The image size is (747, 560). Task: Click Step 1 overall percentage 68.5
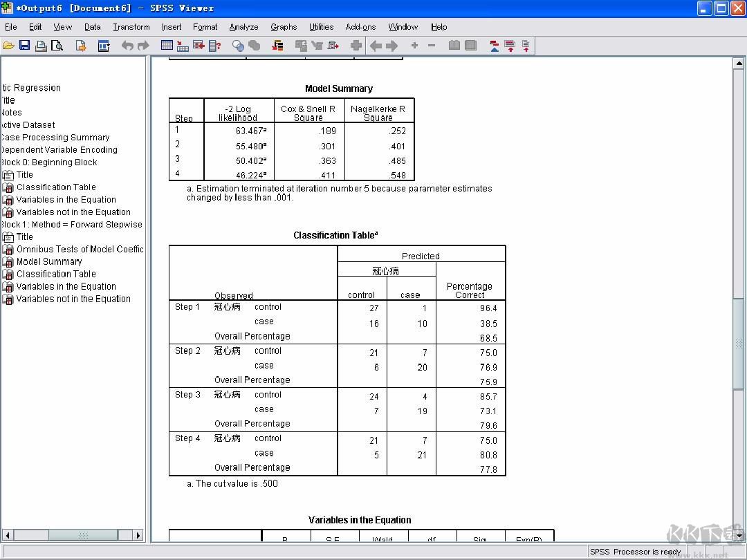488,338
